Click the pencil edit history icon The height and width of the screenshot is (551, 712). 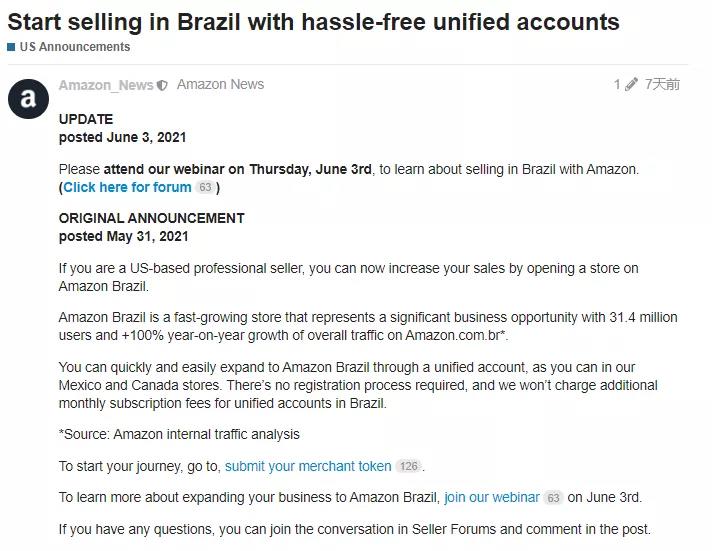click(x=631, y=85)
